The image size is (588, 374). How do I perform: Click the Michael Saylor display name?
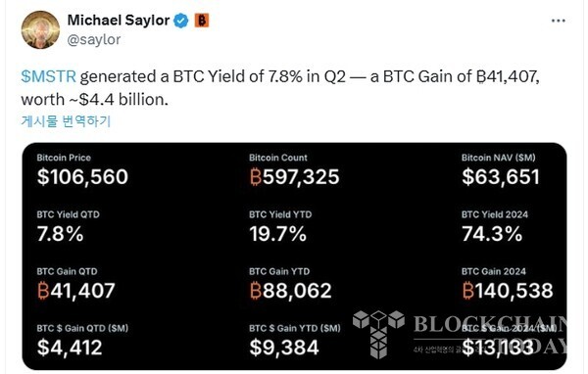coord(119,21)
